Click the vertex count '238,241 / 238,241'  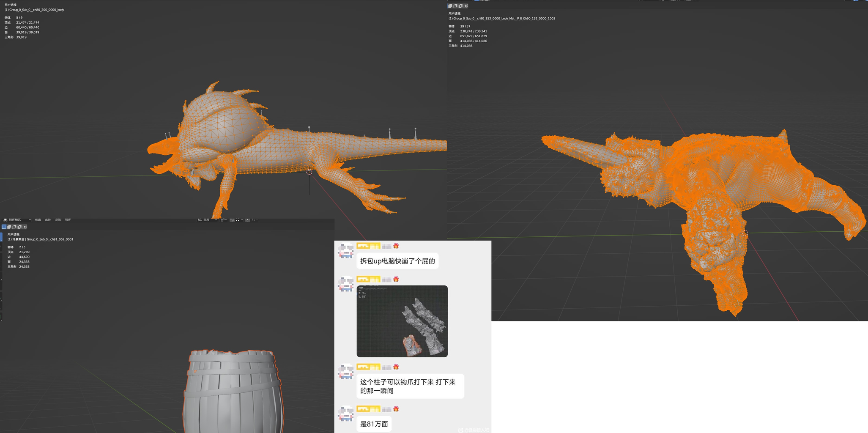tap(474, 31)
